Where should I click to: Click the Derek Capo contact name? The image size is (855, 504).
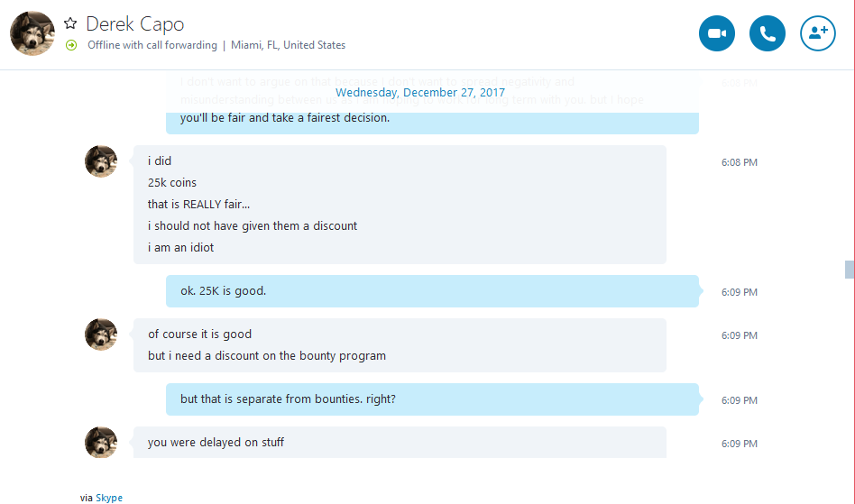[135, 24]
